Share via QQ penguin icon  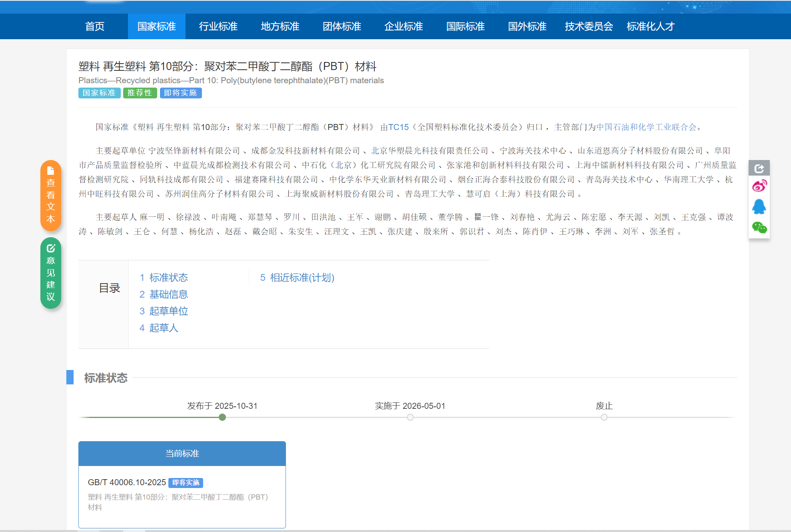point(759,207)
